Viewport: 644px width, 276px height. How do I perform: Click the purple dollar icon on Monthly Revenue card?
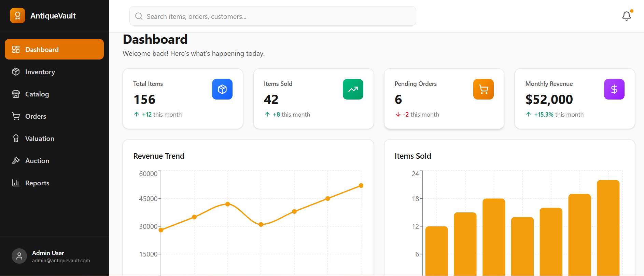click(614, 89)
